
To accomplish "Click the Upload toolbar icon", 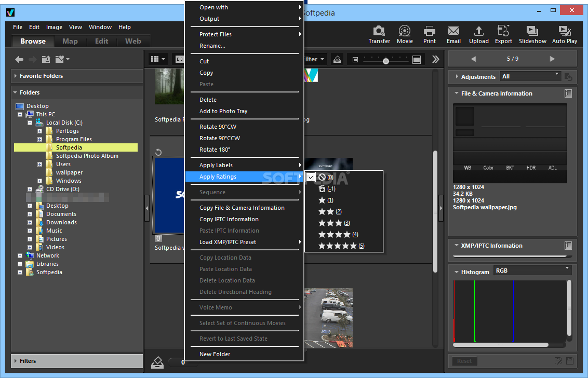I will (x=479, y=34).
